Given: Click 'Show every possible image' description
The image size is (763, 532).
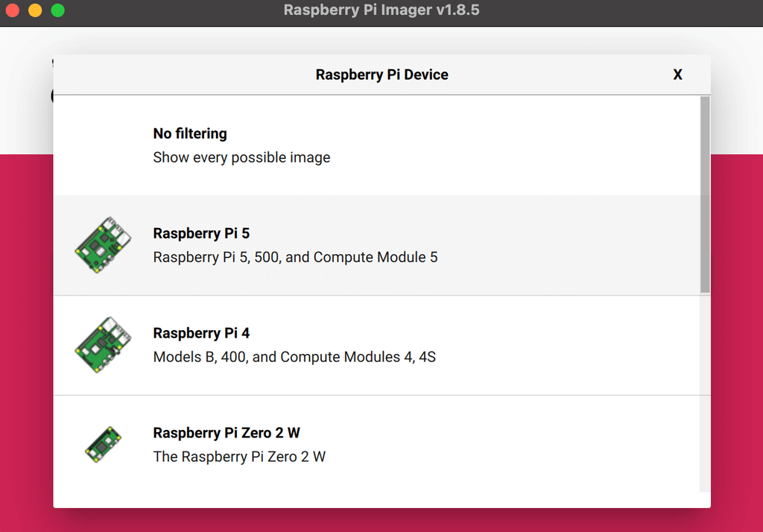Looking at the screenshot, I should click(x=241, y=158).
